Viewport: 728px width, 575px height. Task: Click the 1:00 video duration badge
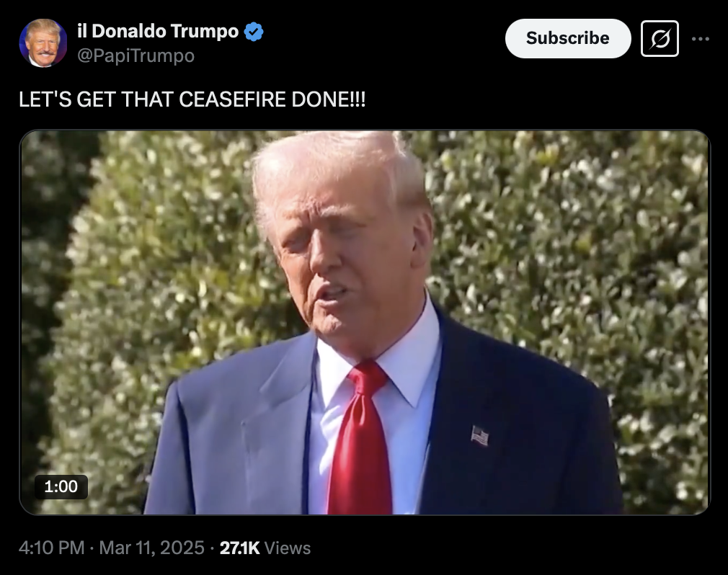click(x=61, y=486)
